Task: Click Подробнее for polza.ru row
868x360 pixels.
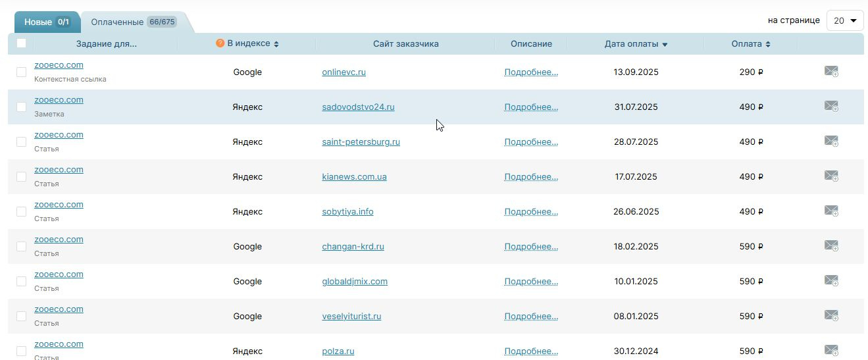Action: click(x=531, y=351)
